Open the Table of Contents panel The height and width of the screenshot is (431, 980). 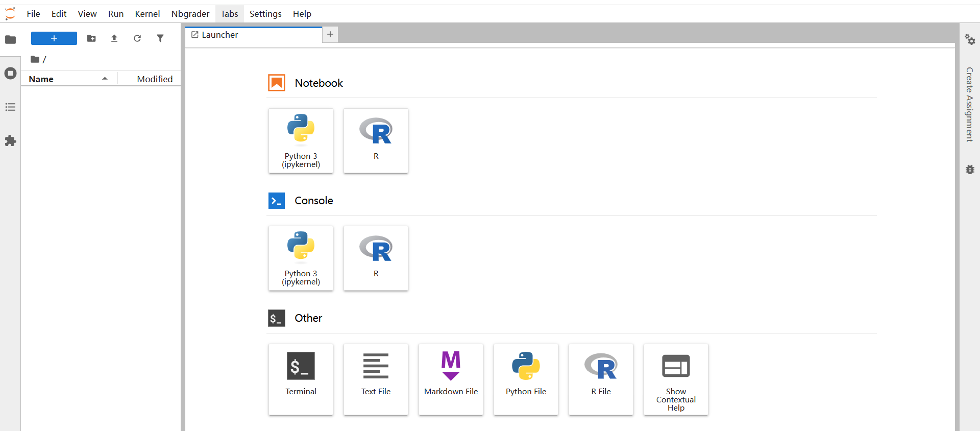click(10, 107)
